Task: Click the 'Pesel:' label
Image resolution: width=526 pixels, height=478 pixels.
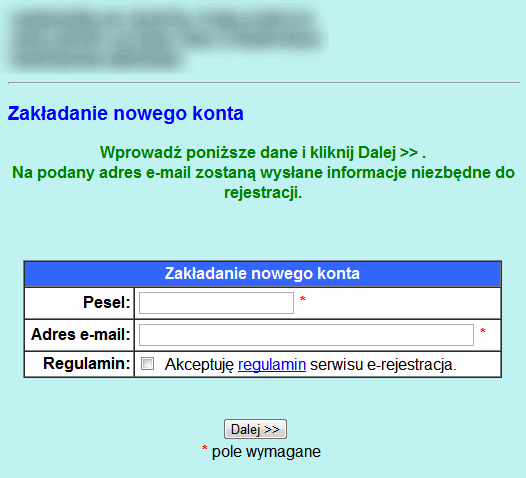Action: click(x=106, y=302)
